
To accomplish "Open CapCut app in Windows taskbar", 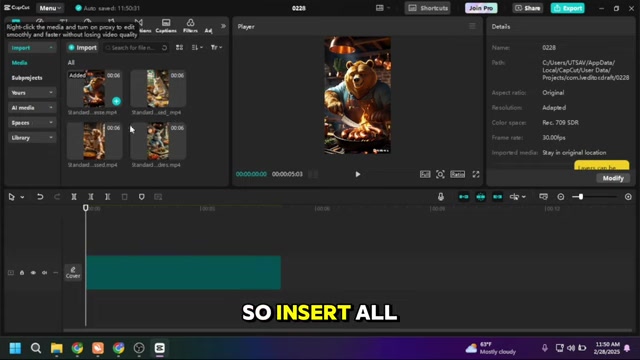I will (x=160, y=348).
